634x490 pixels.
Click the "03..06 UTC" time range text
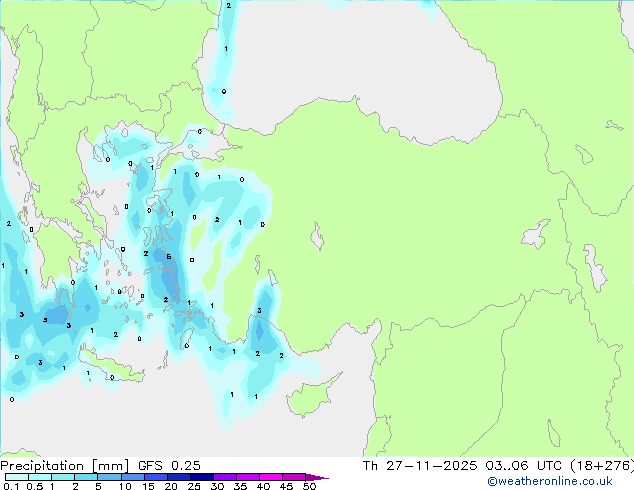[x=524, y=466]
